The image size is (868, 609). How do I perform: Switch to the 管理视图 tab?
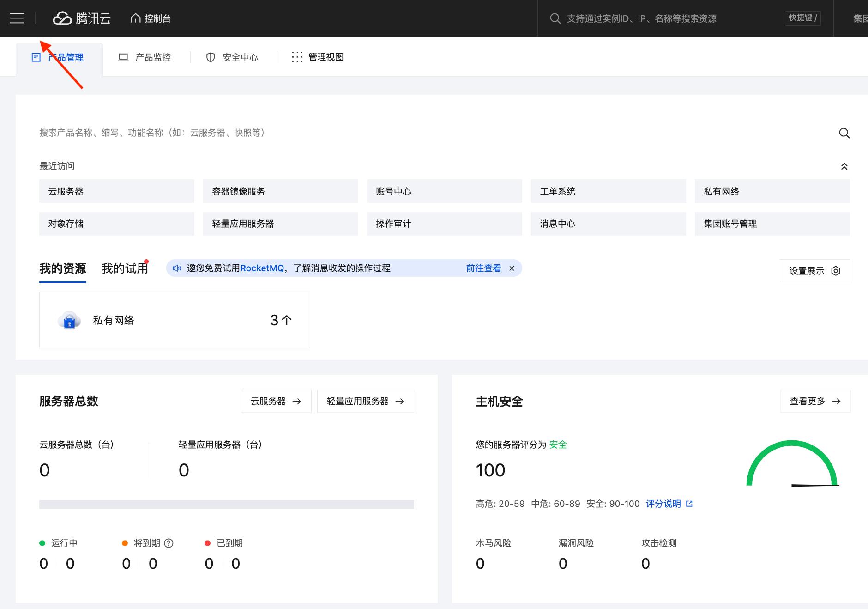click(x=318, y=57)
